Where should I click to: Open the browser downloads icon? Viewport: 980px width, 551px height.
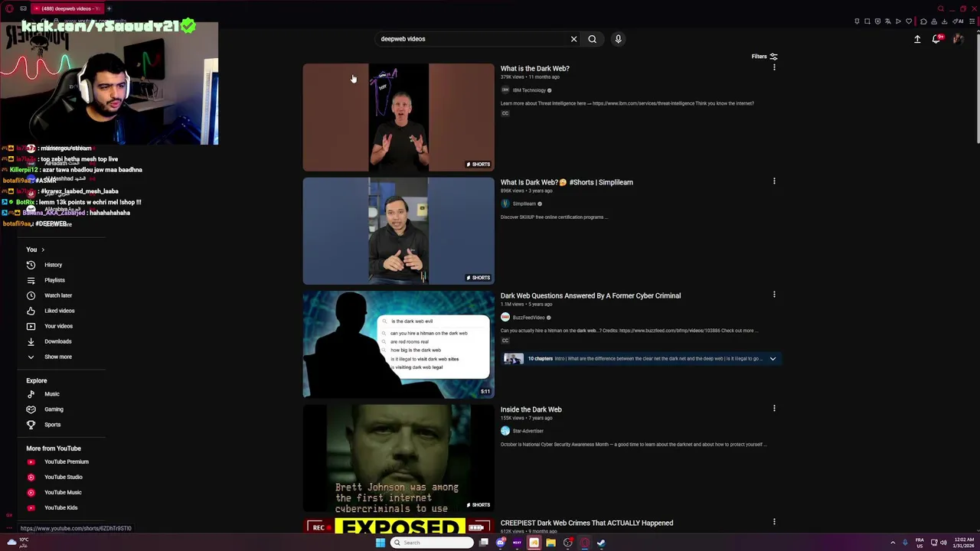click(944, 21)
